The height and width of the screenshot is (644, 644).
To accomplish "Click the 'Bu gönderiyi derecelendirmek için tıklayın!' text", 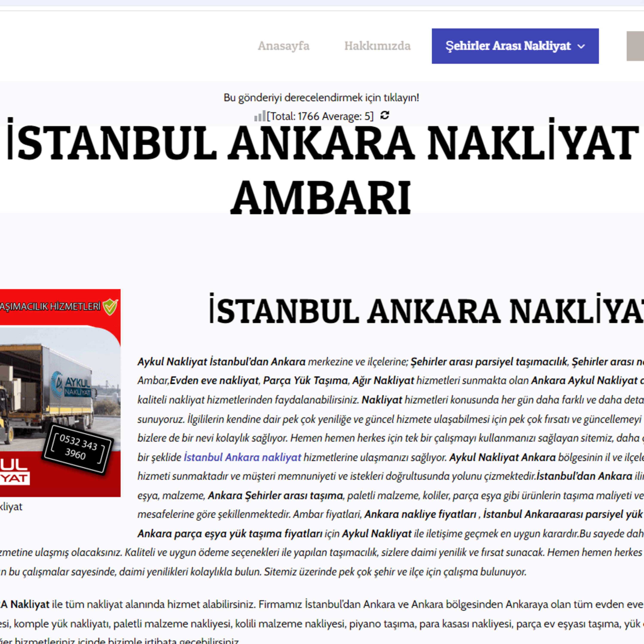I will [x=321, y=98].
